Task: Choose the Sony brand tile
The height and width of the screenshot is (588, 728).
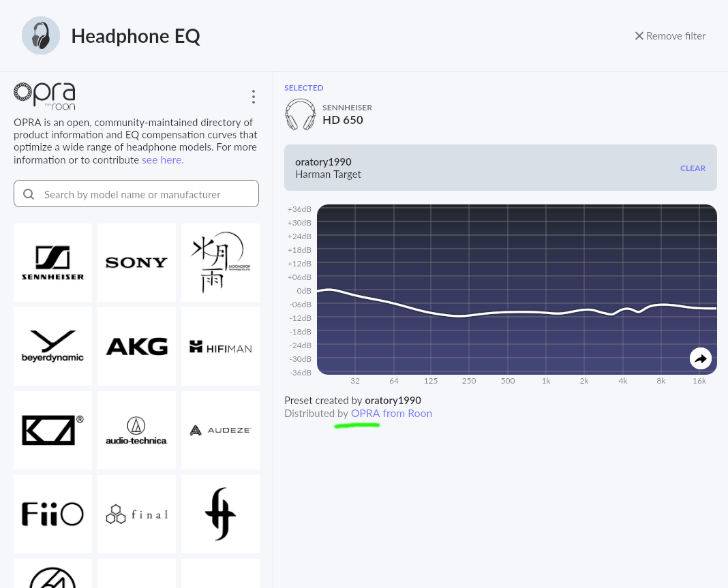Action: point(136,263)
